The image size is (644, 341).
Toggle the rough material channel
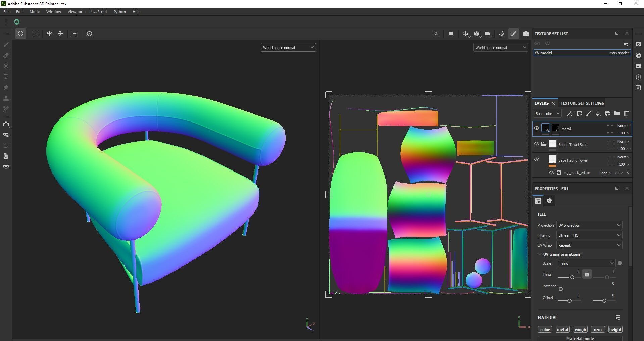580,330
